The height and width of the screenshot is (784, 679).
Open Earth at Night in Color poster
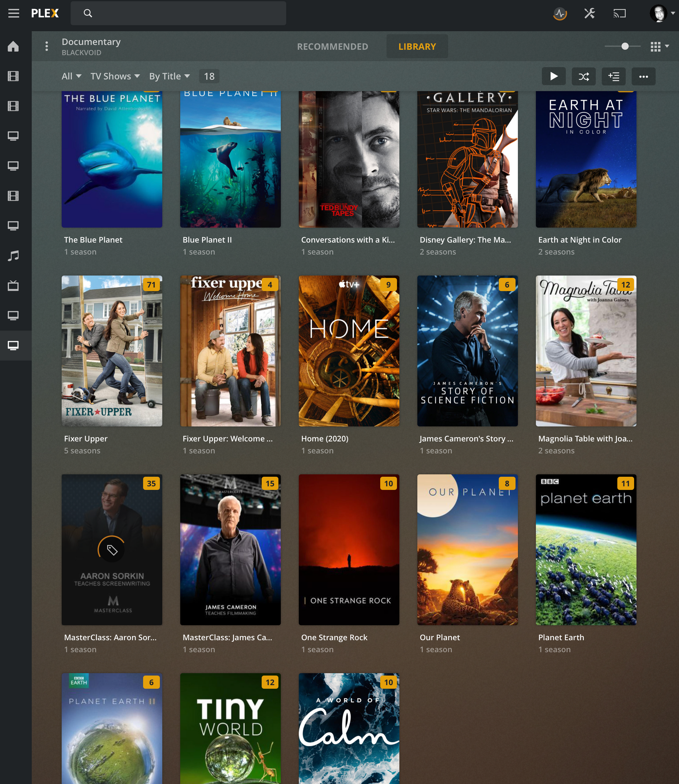586,159
